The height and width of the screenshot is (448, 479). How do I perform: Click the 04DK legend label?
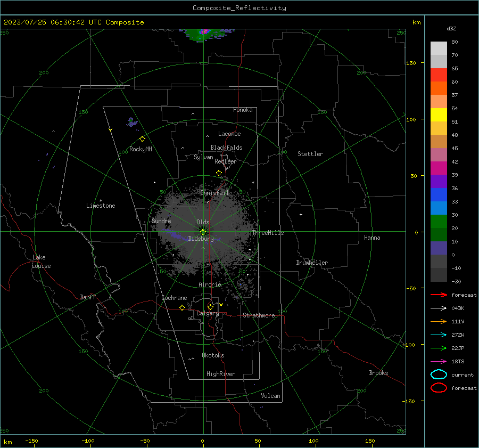click(x=458, y=308)
